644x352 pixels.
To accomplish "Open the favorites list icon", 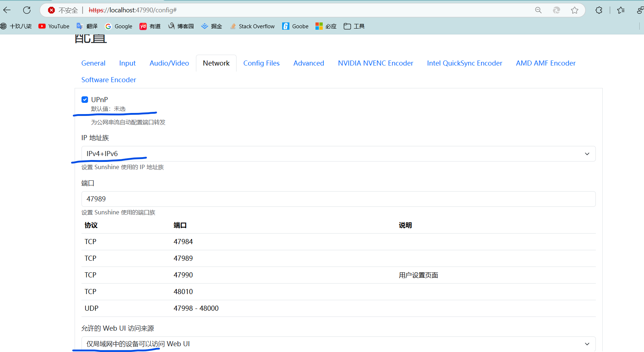I will [x=621, y=10].
